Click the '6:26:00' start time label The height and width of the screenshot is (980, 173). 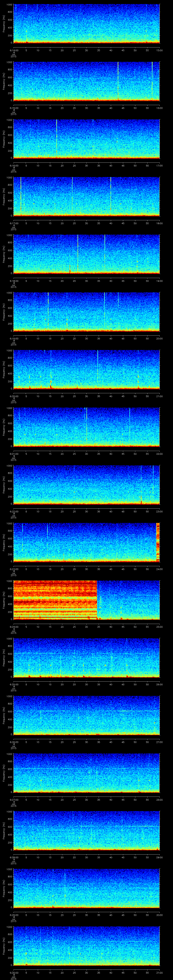pyautogui.click(x=14, y=742)
